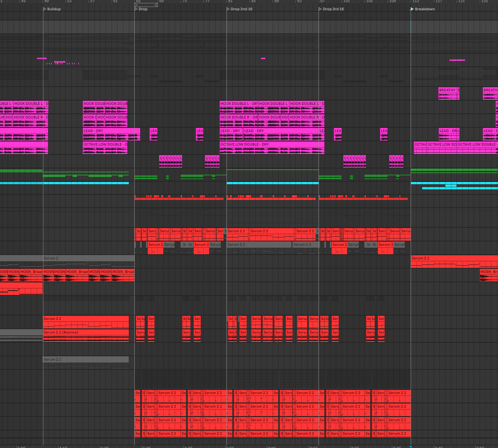Select the pink clip near bar 121 at top

click(x=457, y=60)
